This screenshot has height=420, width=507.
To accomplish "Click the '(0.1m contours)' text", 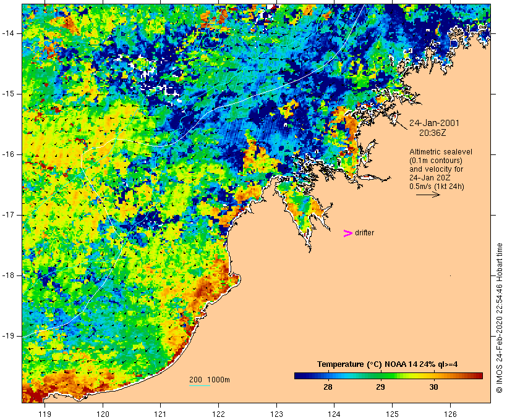I will (x=436, y=161).
